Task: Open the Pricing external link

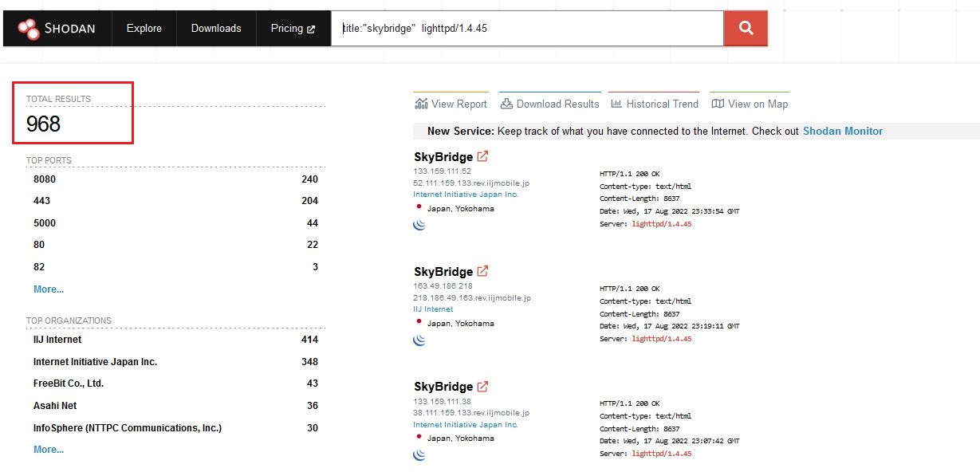Action: (x=293, y=29)
